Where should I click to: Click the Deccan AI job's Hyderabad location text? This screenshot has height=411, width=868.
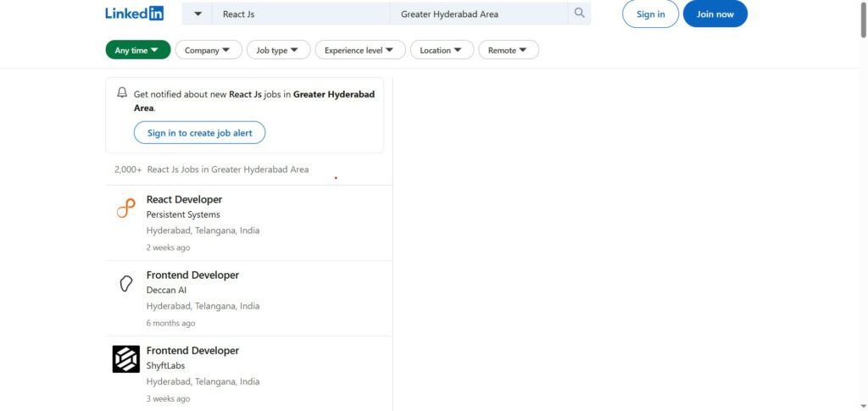[203, 306]
